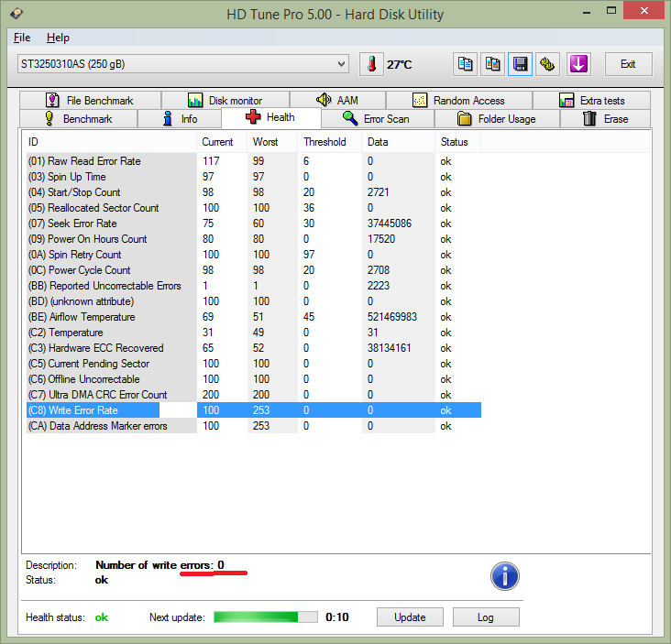Viewport: 671px width, 644px height.
Task: Click the Number of write errors description
Action: [159, 565]
